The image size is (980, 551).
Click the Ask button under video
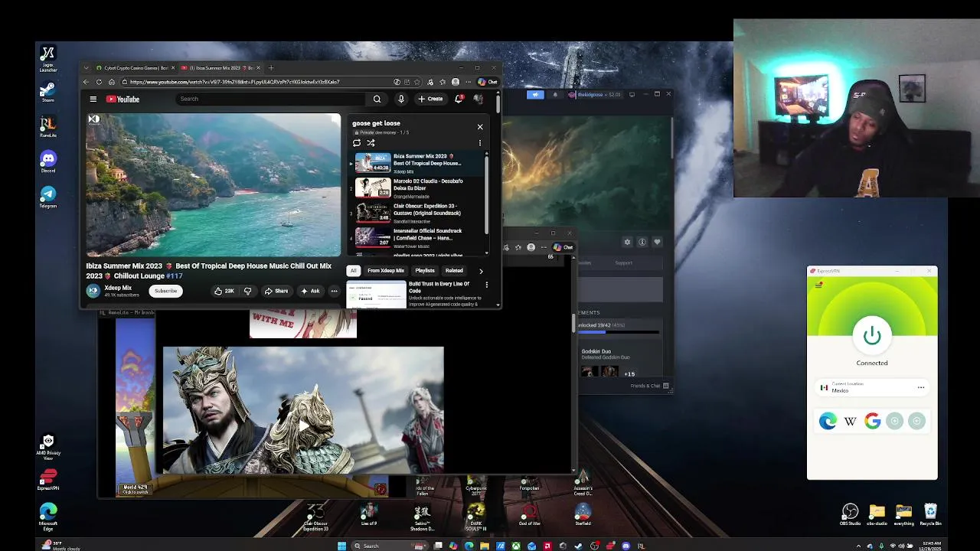click(310, 291)
